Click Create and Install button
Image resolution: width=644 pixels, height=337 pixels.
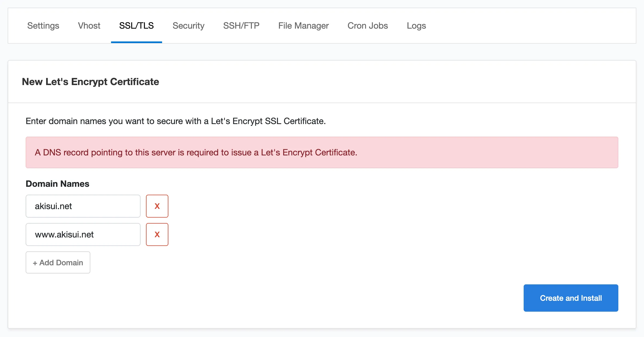click(571, 298)
